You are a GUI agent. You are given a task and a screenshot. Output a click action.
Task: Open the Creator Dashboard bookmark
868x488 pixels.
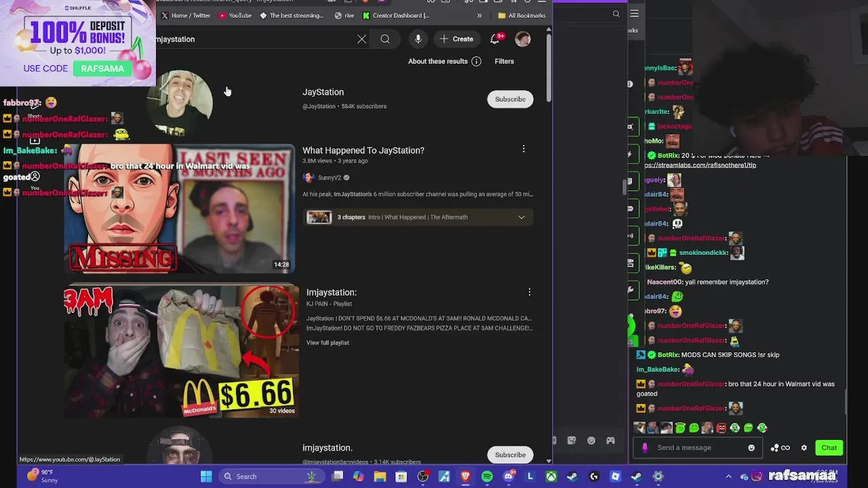click(396, 16)
